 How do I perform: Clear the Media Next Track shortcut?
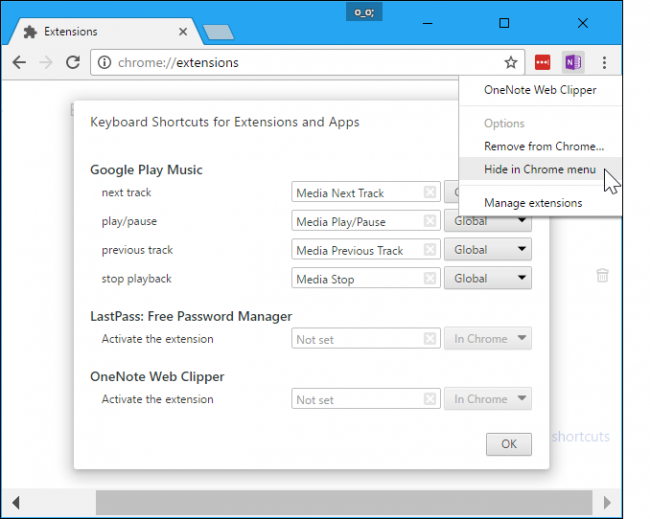tap(430, 192)
